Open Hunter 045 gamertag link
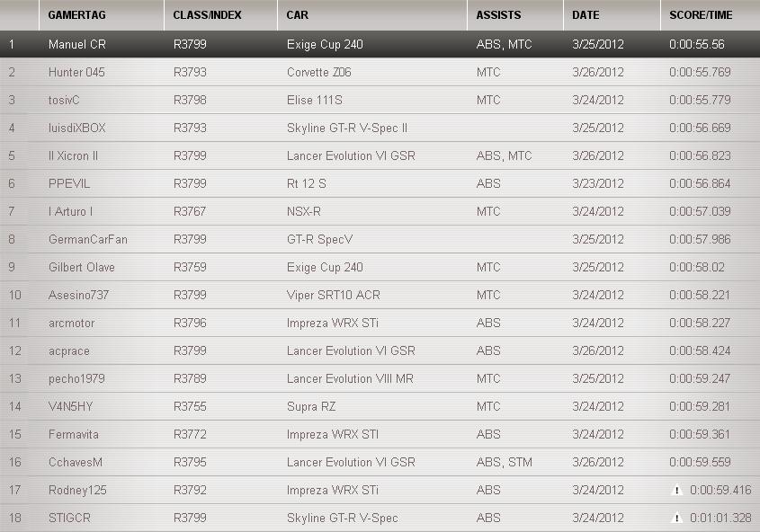This screenshot has height=532, width=760. [x=76, y=72]
